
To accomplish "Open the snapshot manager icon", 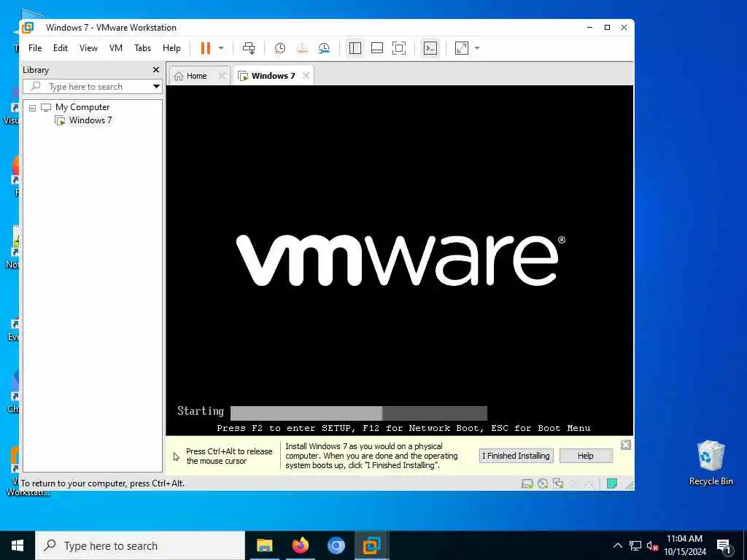I will pyautogui.click(x=324, y=48).
